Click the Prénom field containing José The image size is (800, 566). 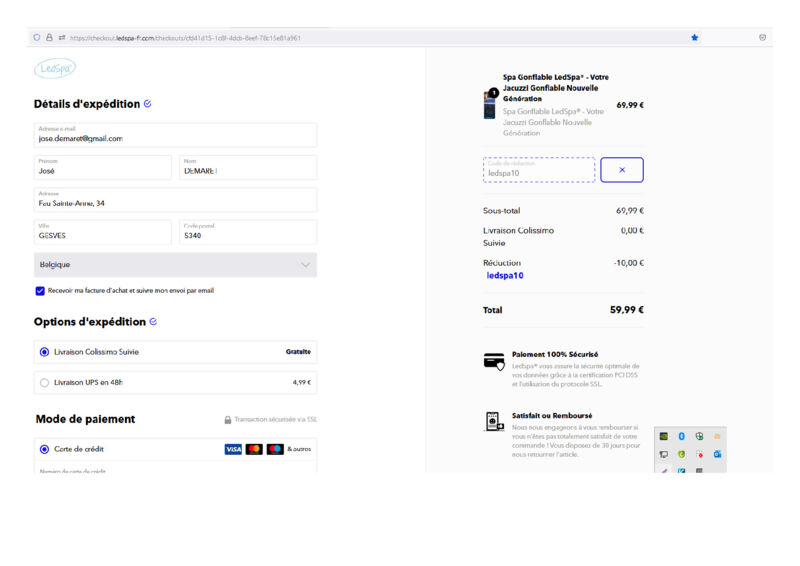(x=103, y=167)
